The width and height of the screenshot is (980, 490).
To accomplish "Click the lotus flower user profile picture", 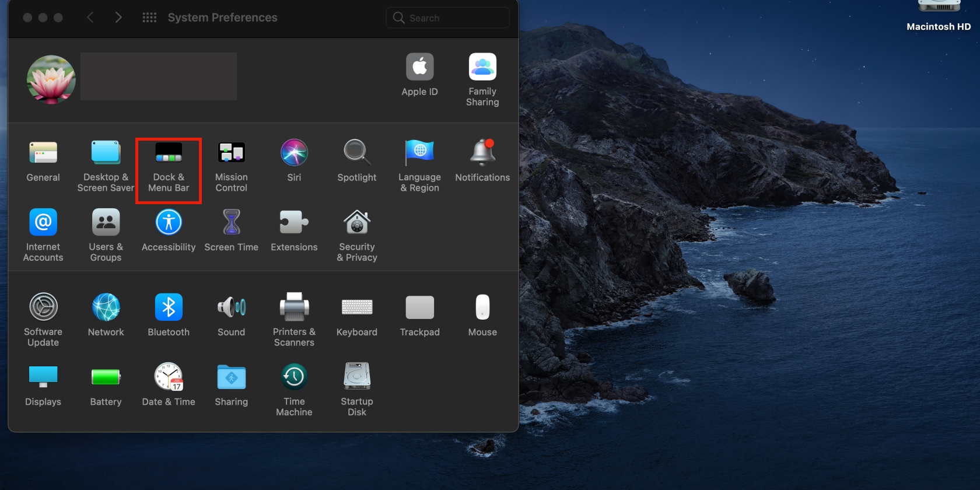I will [x=51, y=79].
